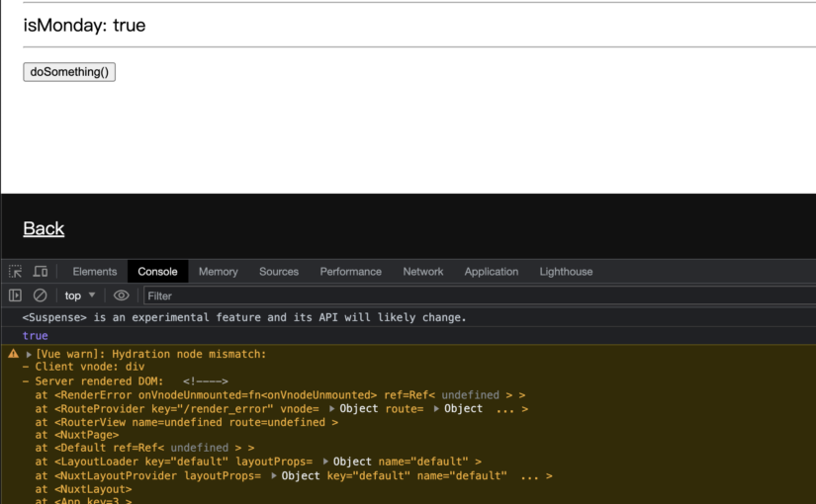Screen dimensions: 816x504
Task: Show the console sidebar panel icon
Action: point(15,295)
